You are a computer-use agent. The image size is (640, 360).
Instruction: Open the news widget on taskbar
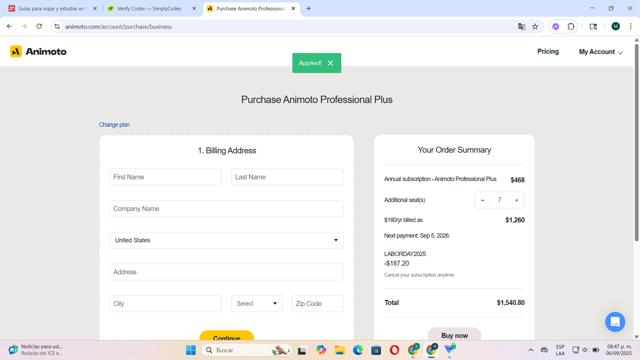click(x=36, y=350)
